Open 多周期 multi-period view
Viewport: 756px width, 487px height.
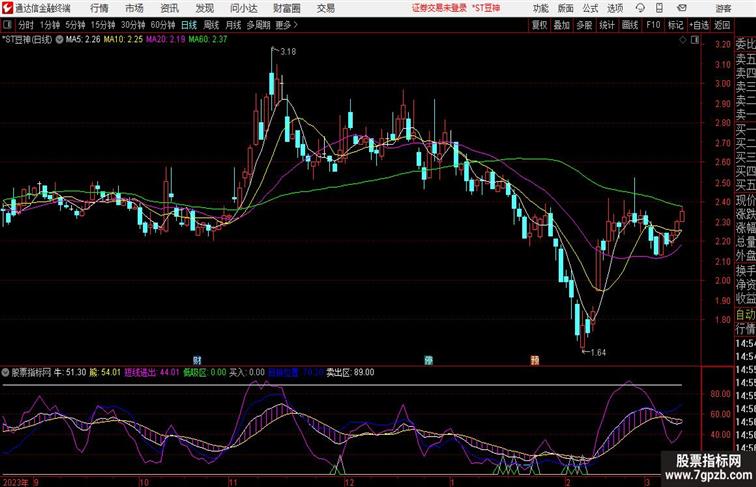point(258,25)
